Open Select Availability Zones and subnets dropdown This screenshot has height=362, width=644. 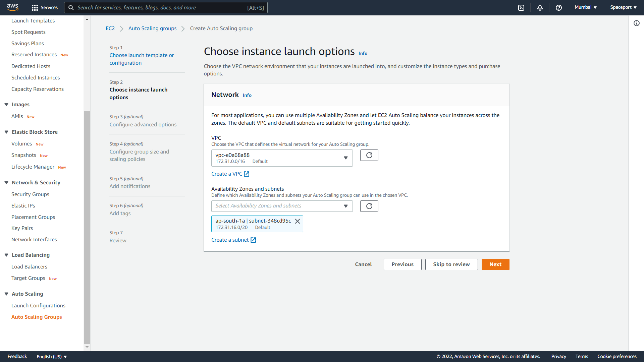tap(282, 206)
